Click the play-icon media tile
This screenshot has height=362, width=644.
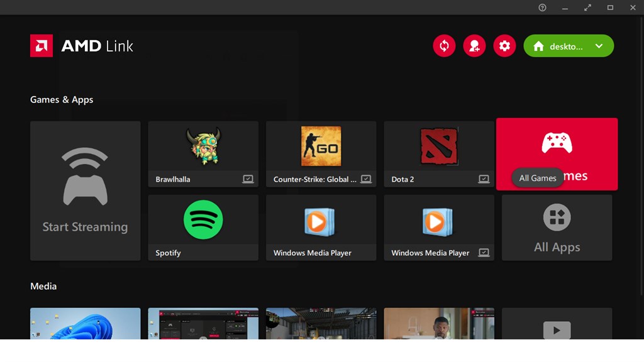(x=557, y=324)
